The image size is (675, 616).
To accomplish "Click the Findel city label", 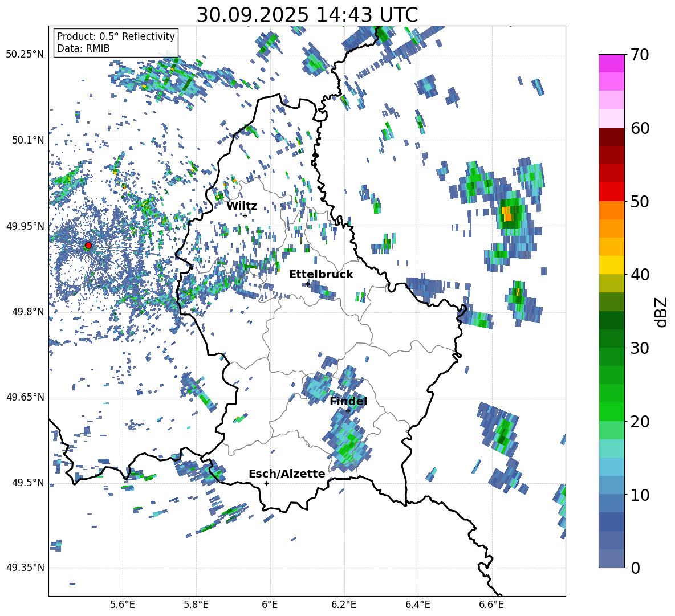I will tap(348, 401).
